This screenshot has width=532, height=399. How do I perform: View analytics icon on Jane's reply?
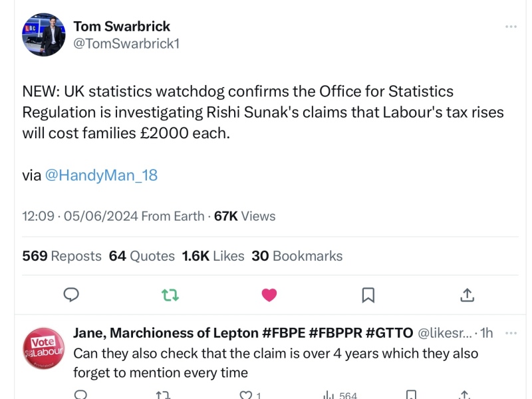coord(329,395)
